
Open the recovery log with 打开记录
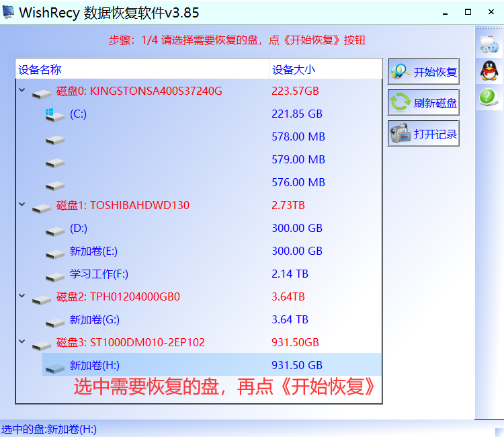point(423,133)
